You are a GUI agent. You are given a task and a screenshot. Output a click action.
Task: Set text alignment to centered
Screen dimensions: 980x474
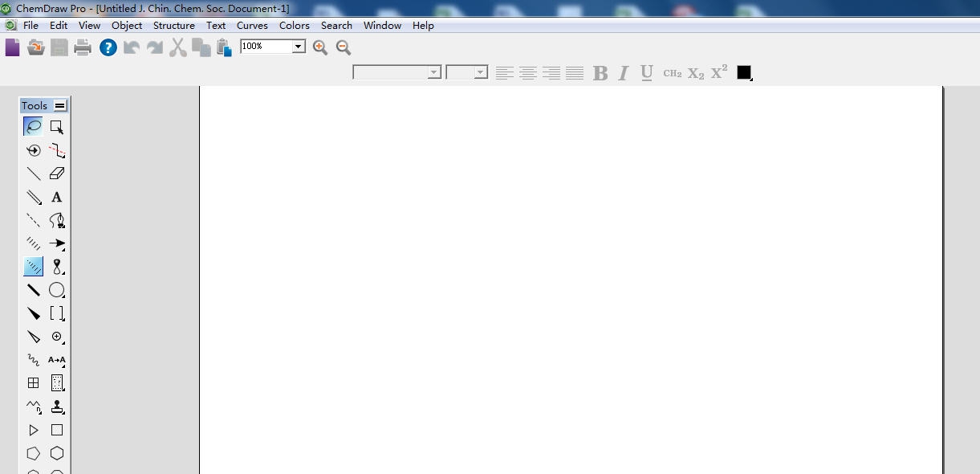pos(527,73)
